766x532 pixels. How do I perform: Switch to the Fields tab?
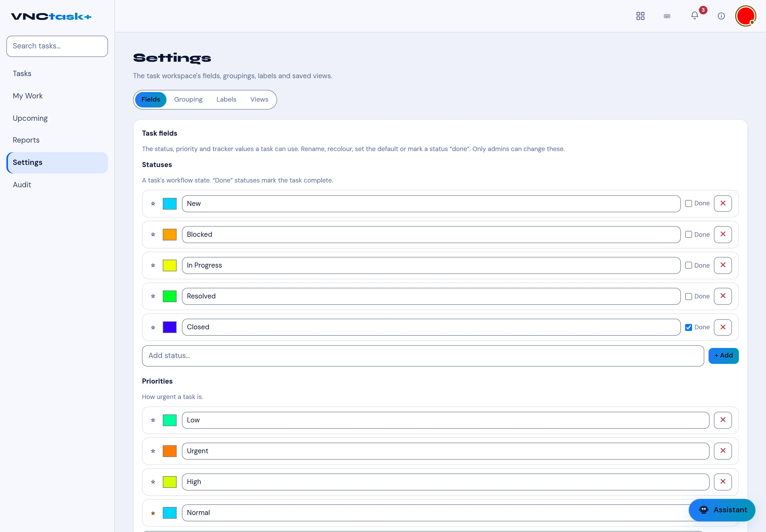tap(151, 99)
